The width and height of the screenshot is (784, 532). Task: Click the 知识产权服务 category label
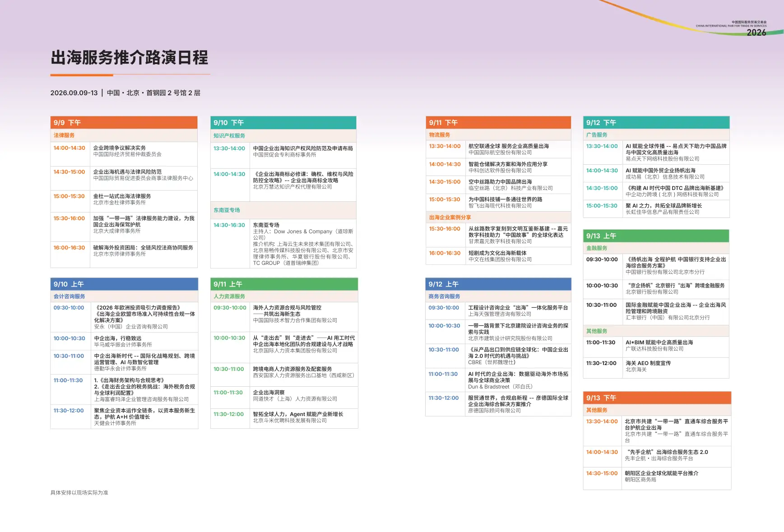click(x=229, y=136)
